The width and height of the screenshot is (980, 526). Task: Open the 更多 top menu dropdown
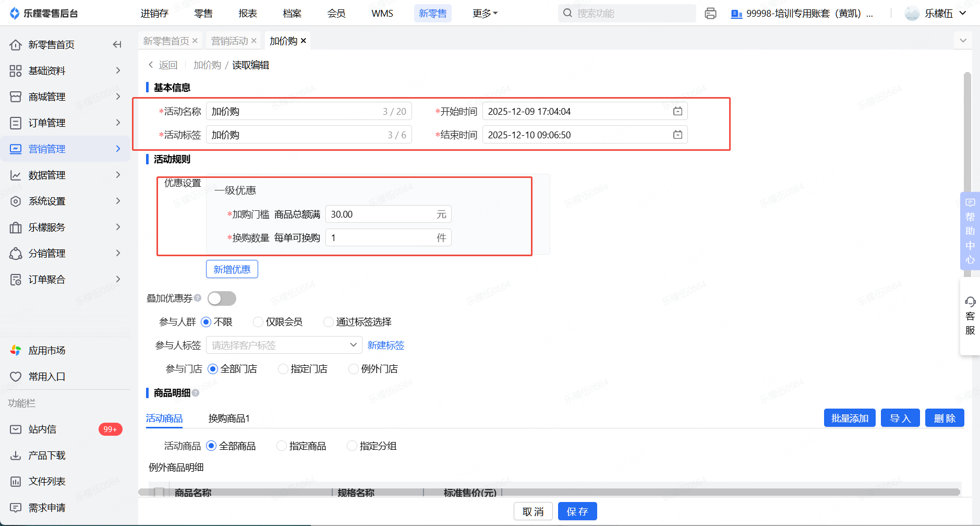pos(485,13)
